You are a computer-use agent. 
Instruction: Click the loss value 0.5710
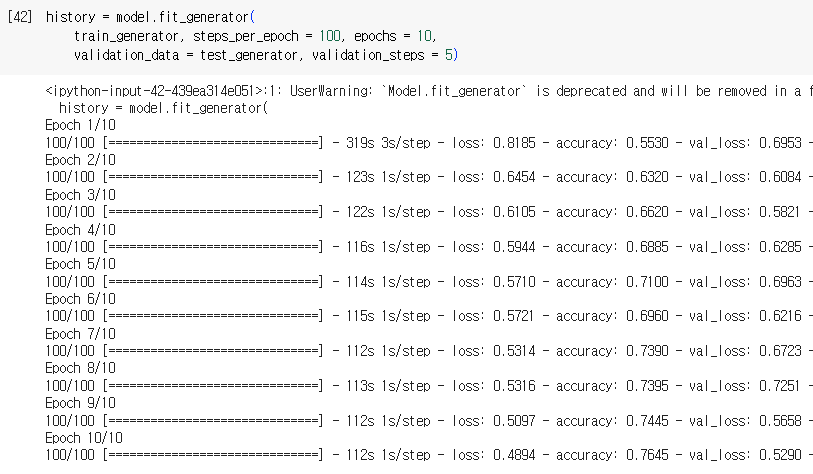pyautogui.click(x=514, y=282)
